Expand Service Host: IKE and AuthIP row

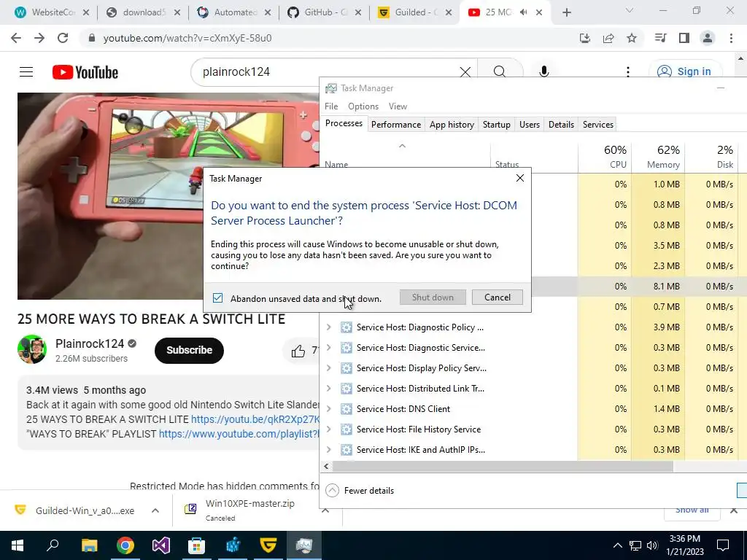point(328,449)
